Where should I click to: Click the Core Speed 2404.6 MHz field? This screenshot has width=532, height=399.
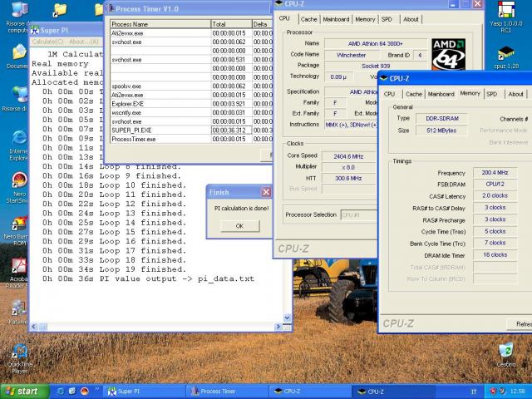tap(348, 156)
